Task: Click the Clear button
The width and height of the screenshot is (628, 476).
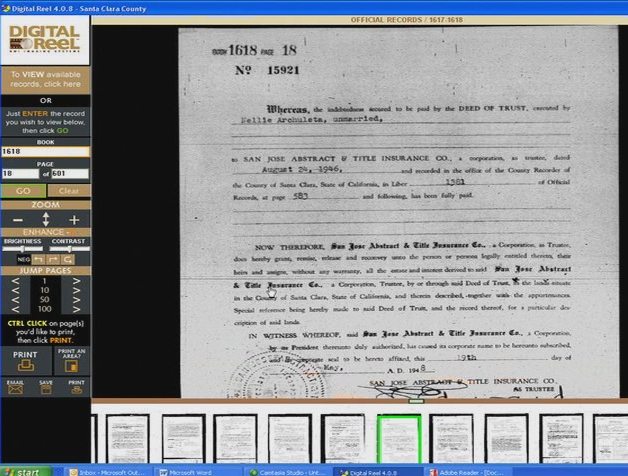Action: pos(69,191)
